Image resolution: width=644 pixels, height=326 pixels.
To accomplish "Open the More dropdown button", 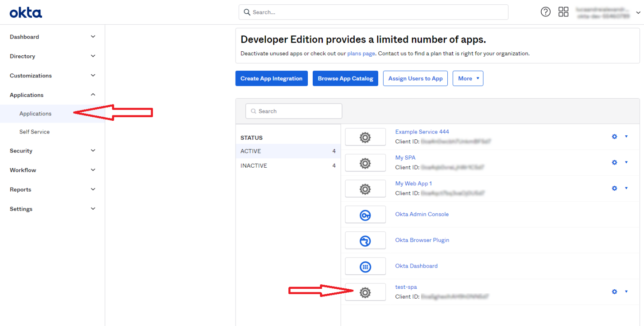I will [x=468, y=78].
